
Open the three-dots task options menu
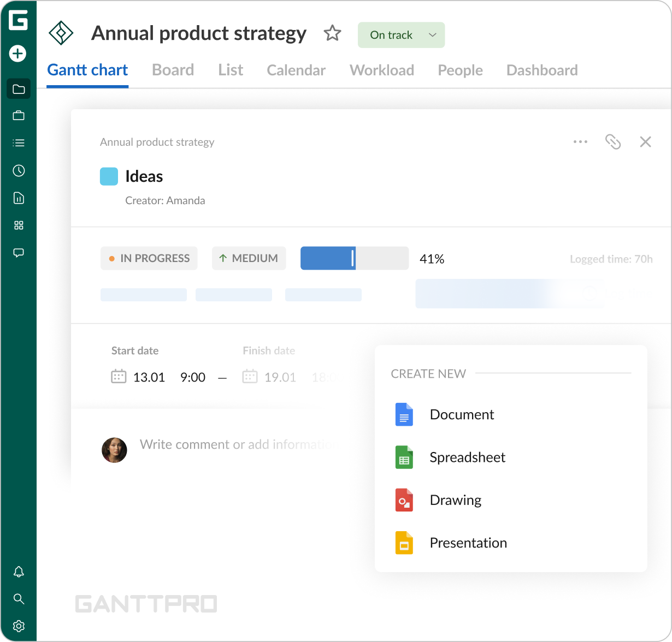[580, 142]
